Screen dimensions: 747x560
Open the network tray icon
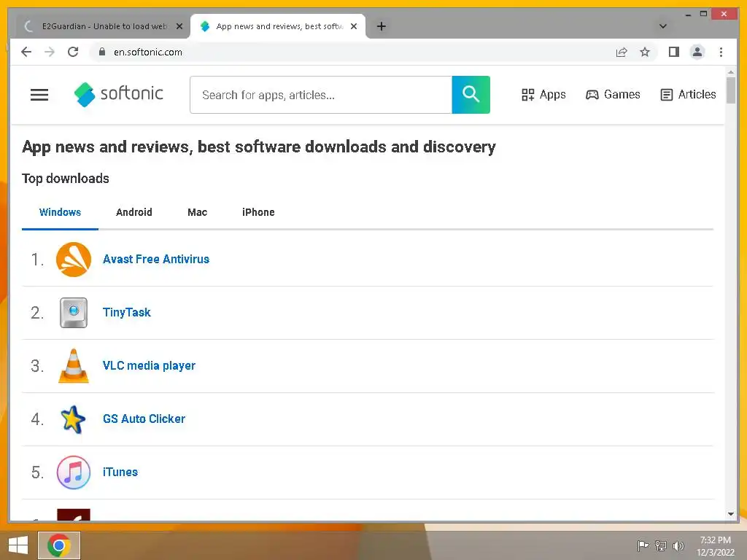coord(661,545)
